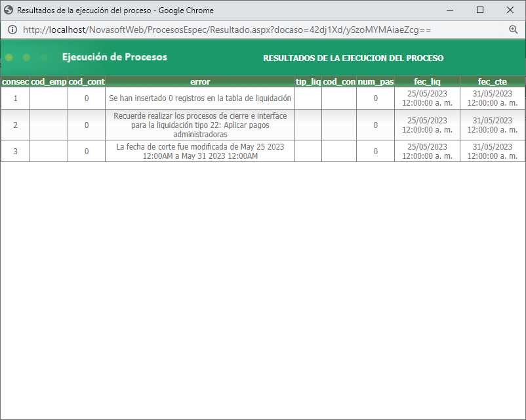Click the middle green status dot

pyautogui.click(x=25, y=57)
